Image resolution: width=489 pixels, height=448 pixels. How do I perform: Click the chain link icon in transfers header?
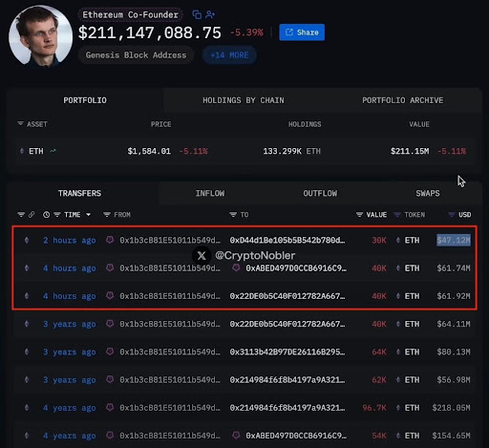click(32, 215)
